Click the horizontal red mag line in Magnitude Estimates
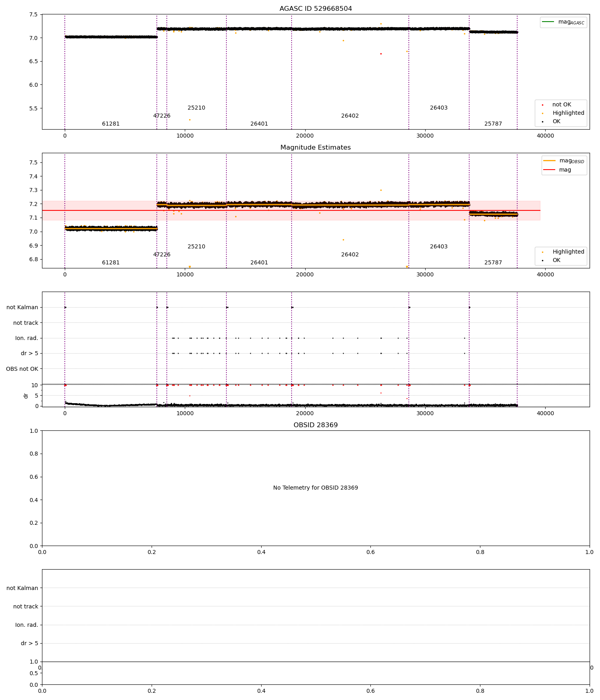Viewport: 600px width, 700px height. coord(291,210)
